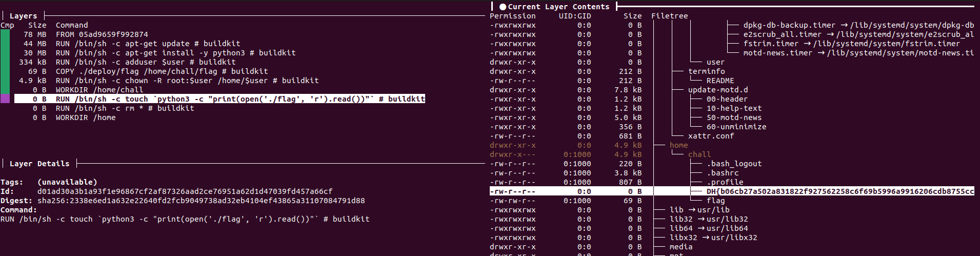
Task: Select the WORKDIR /home layer
Action: [86, 117]
